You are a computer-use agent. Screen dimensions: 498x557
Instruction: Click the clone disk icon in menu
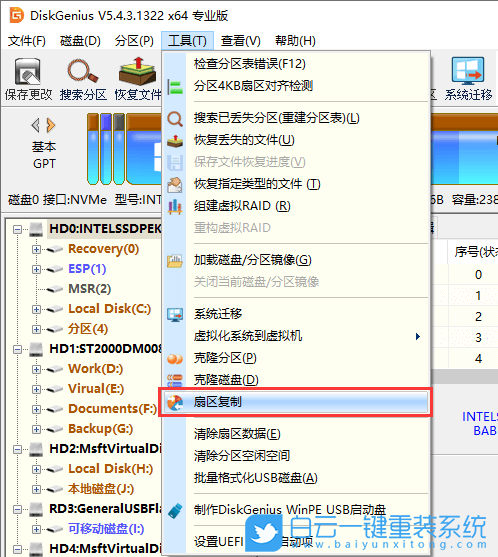coord(175,380)
